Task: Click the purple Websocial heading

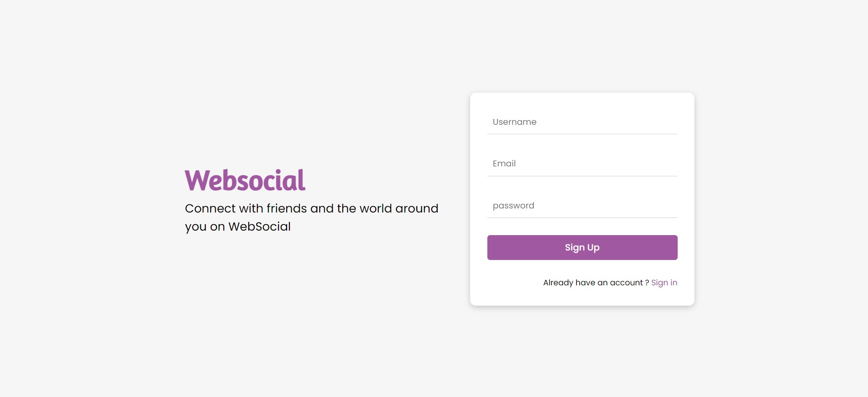Action: (245, 179)
